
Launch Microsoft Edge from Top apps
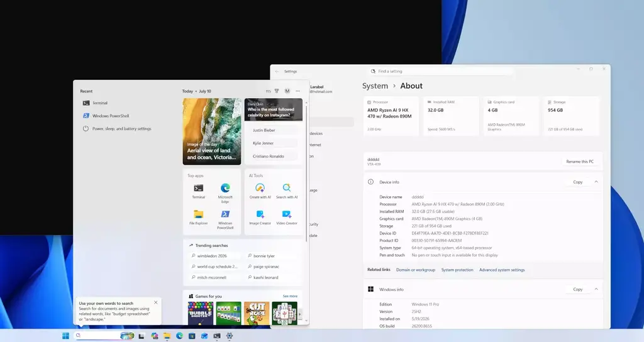pyautogui.click(x=225, y=193)
